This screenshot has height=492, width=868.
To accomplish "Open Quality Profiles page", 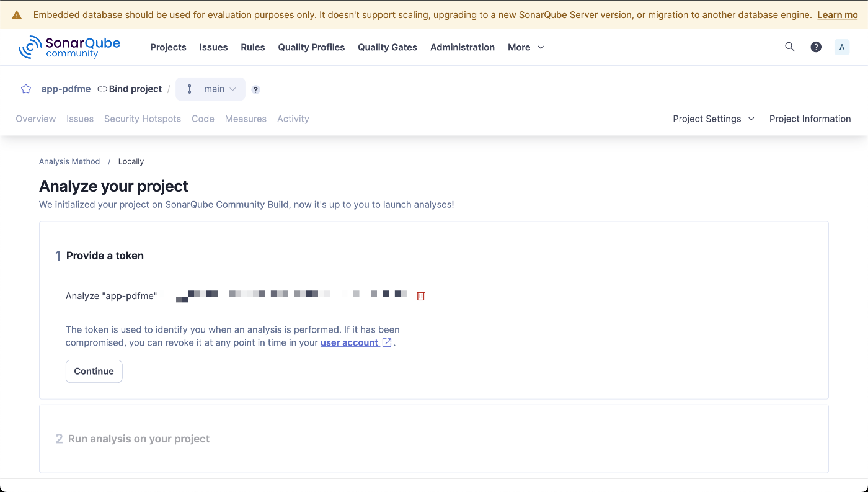I will (x=311, y=47).
